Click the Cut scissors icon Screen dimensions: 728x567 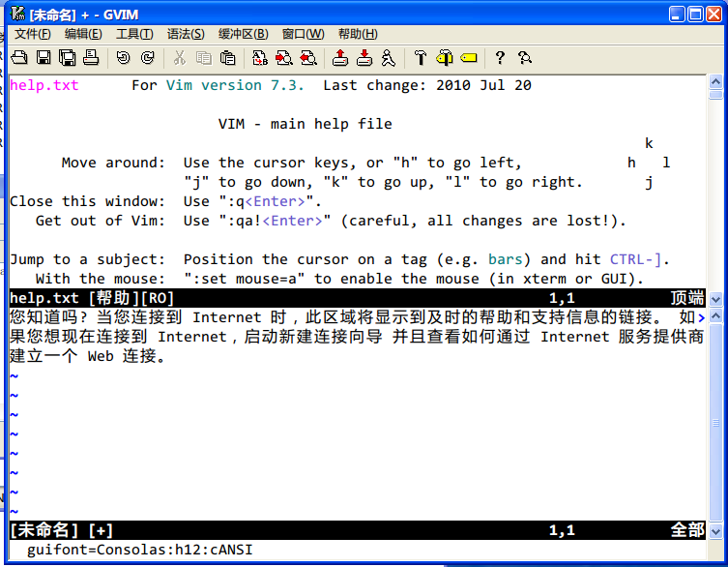179,58
